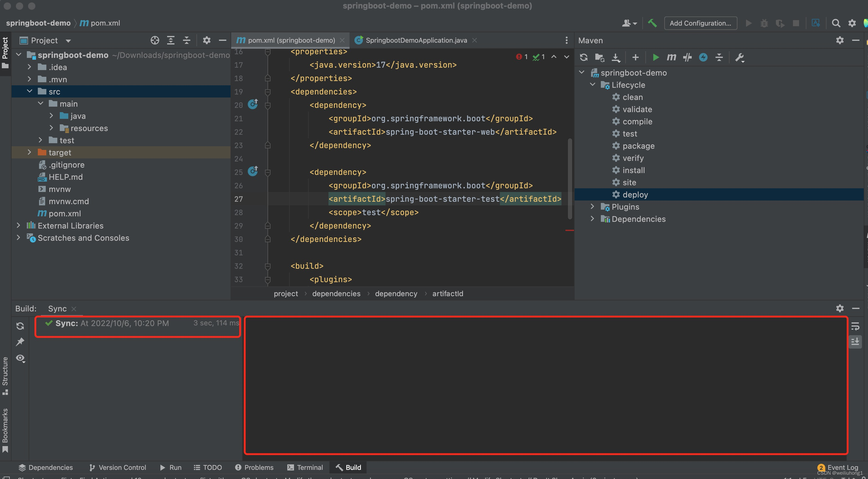The height and width of the screenshot is (479, 868).
Task: Expand the Dependencies node in Maven panel
Action: coord(593,219)
